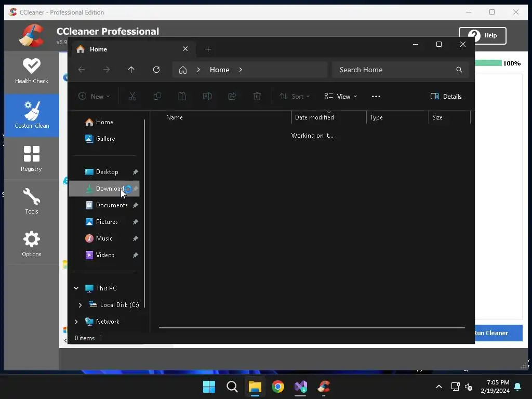Select the Home tab in File Explorer
The width and height of the screenshot is (532, 399).
pyautogui.click(x=132, y=49)
